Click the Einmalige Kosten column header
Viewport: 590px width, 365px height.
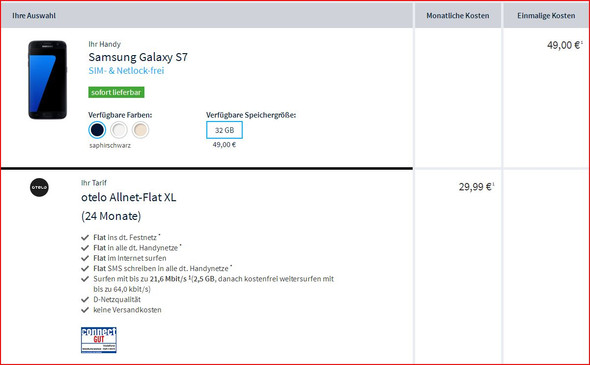point(546,16)
